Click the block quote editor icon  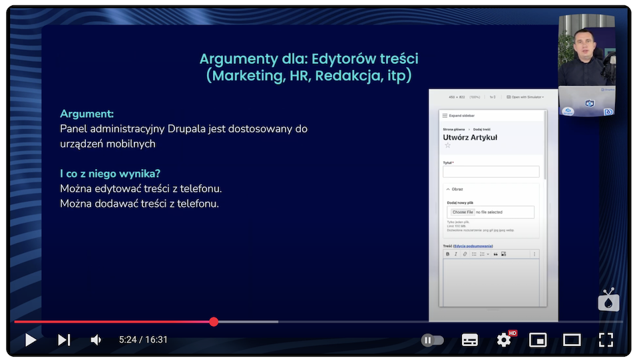495,254
